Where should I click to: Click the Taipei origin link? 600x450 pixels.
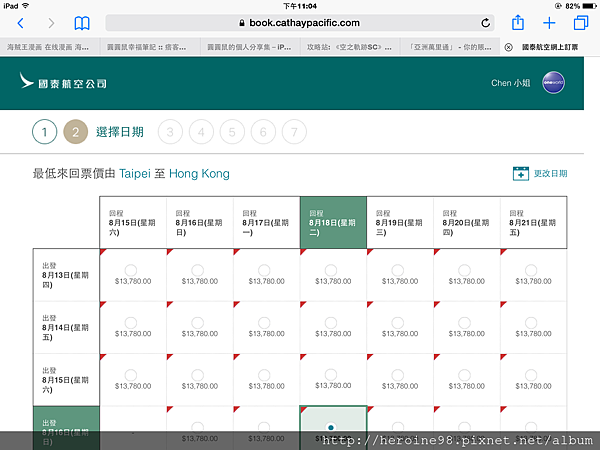coord(135,174)
